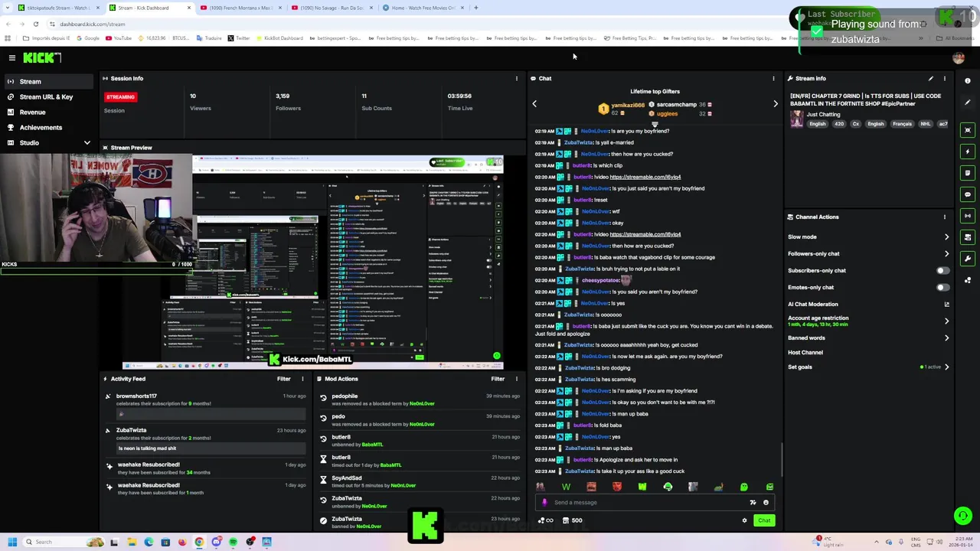Open the green support headset bubble

pos(962,516)
